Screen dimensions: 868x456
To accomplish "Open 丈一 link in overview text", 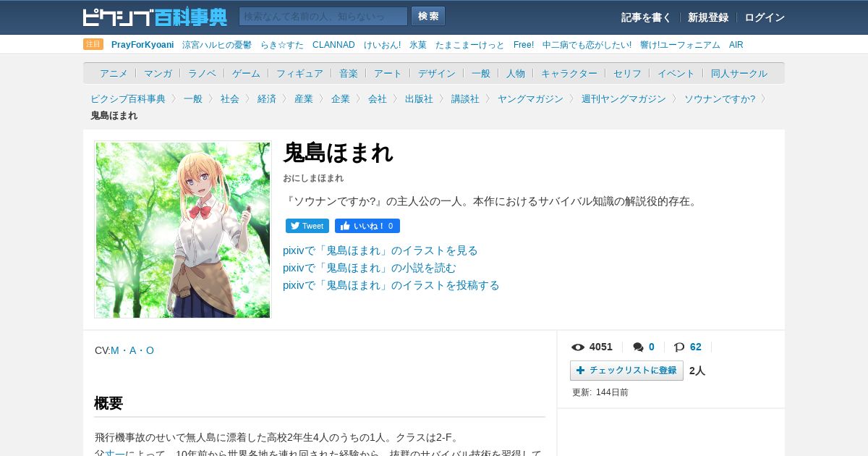I will pyautogui.click(x=115, y=452).
